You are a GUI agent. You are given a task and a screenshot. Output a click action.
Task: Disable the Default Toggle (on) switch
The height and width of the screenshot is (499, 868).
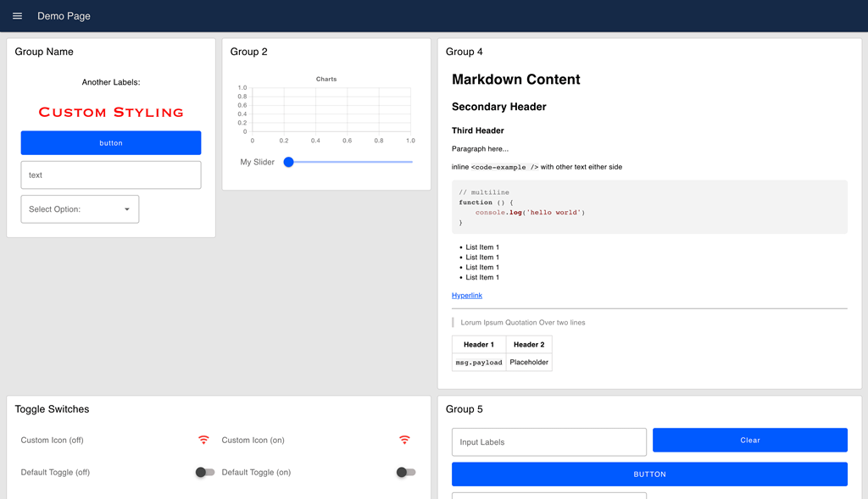[405, 472]
